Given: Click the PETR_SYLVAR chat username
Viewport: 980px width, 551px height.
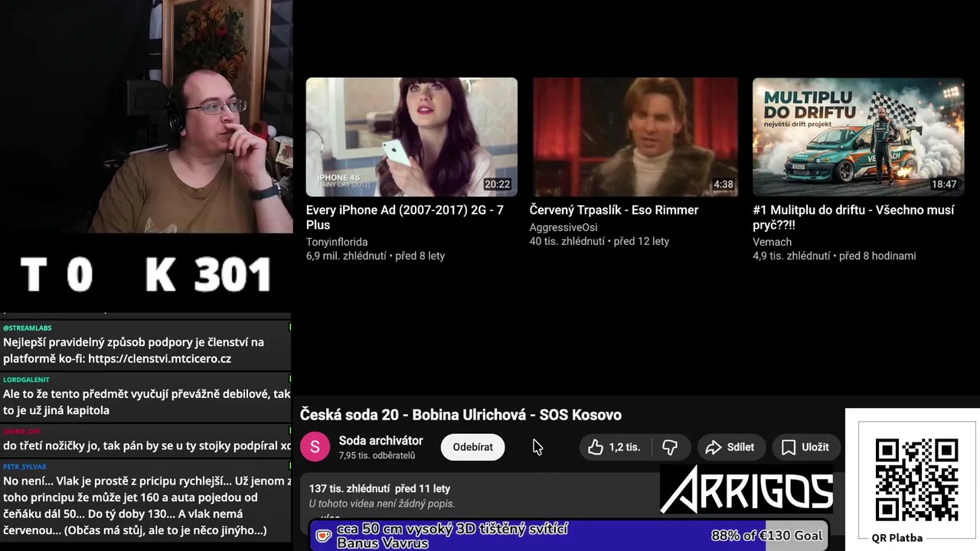Looking at the screenshot, I should point(24,467).
